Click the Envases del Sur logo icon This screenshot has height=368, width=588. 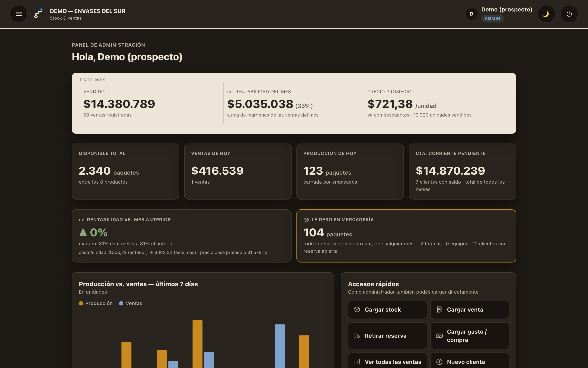point(38,14)
